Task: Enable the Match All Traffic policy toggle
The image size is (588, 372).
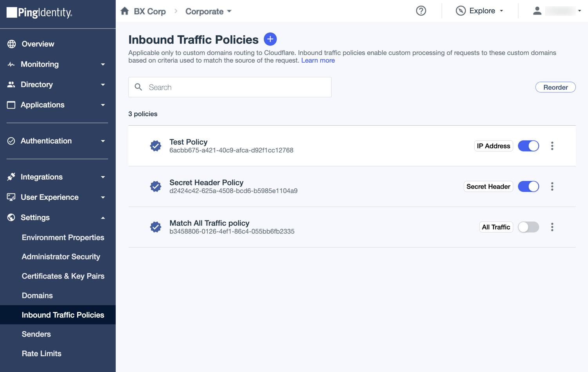Action: coord(528,227)
